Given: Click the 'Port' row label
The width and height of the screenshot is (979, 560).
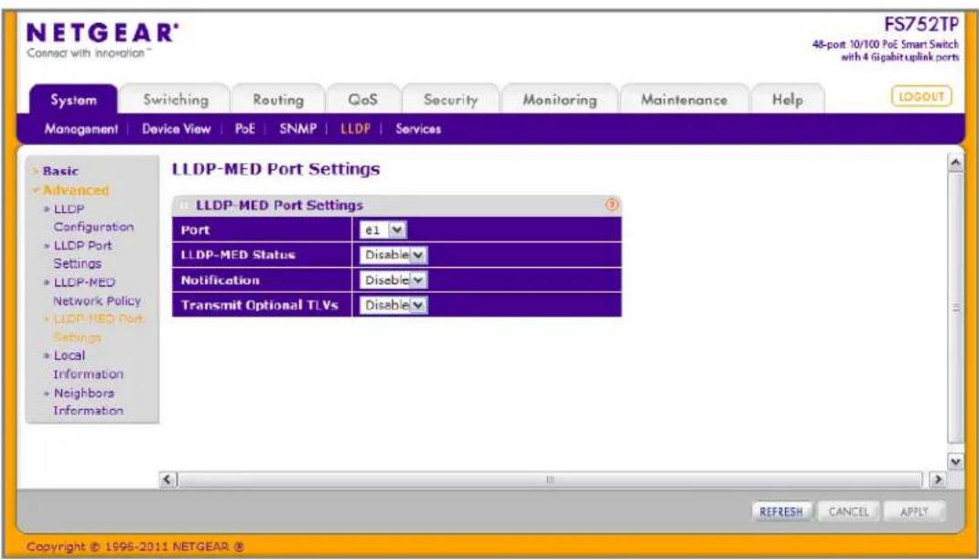Looking at the screenshot, I should pos(195,230).
